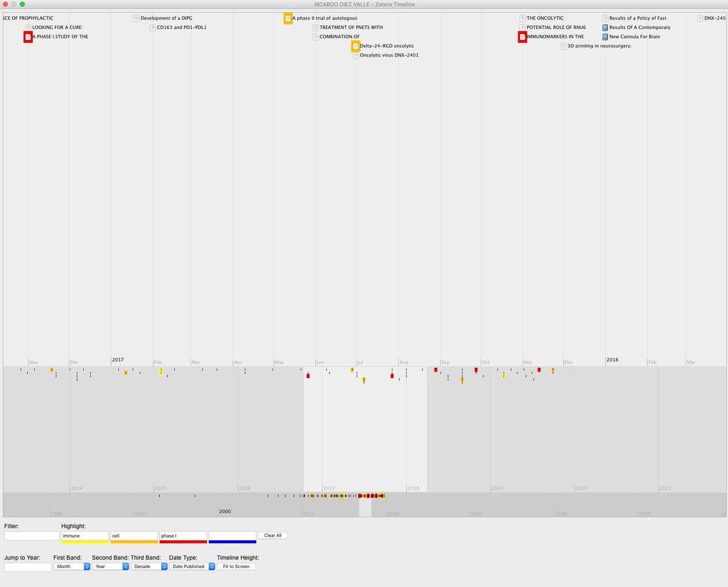The width and height of the screenshot is (728, 587).
Task: Click the highlight field containing cell
Action: pyautogui.click(x=134, y=535)
